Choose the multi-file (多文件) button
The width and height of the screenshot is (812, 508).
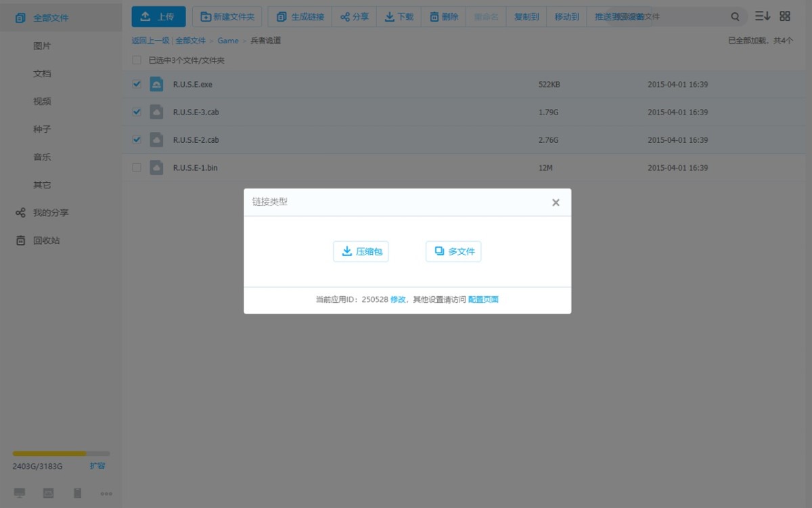click(453, 251)
